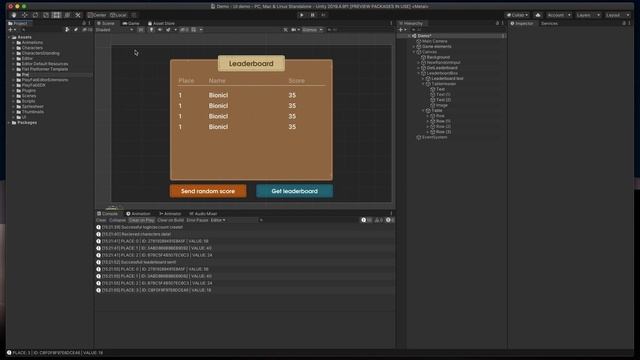This screenshot has height=360, width=640.
Task: Expand the Animations folder
Action: 13,42
